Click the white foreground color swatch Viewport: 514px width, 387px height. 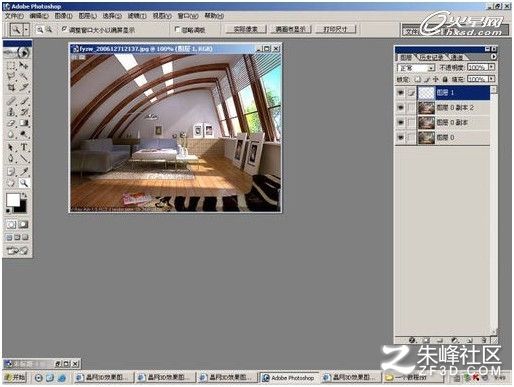(13, 200)
